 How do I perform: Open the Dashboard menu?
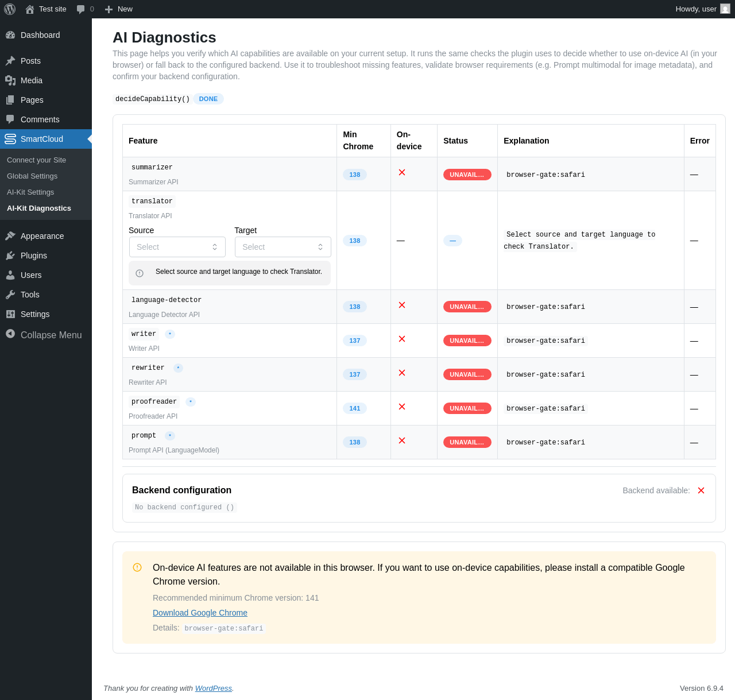coord(40,35)
